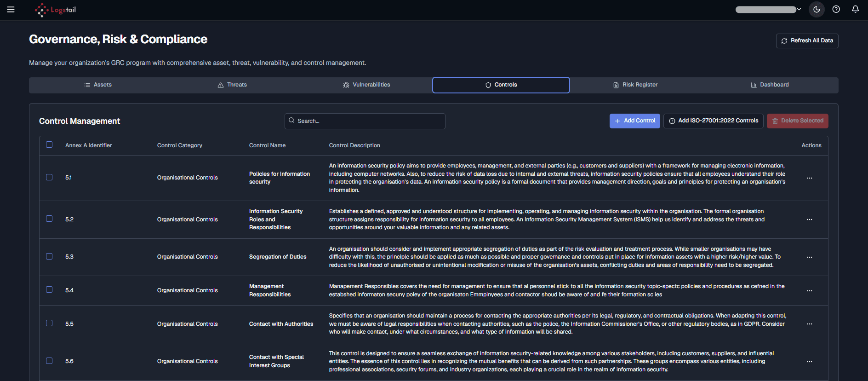
Task: Open notifications bell icon
Action: (x=856, y=10)
